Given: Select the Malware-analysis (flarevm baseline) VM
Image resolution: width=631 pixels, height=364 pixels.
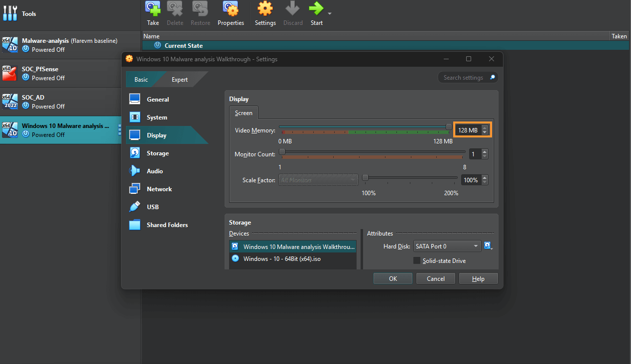Looking at the screenshot, I should click(70, 45).
